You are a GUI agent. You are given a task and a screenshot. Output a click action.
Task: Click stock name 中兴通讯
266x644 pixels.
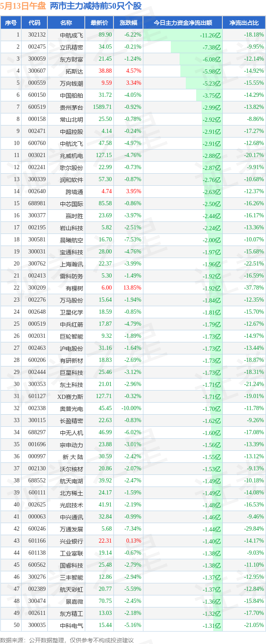[x=71, y=517]
